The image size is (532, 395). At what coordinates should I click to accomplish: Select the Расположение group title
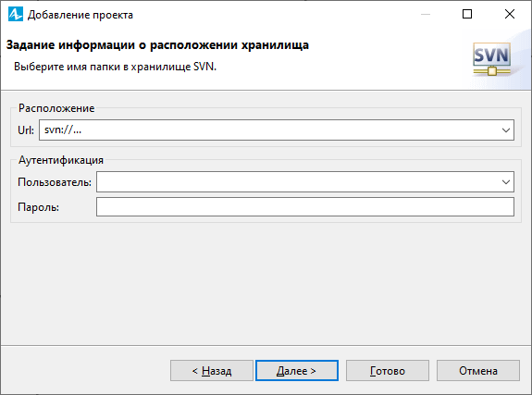[x=56, y=108]
